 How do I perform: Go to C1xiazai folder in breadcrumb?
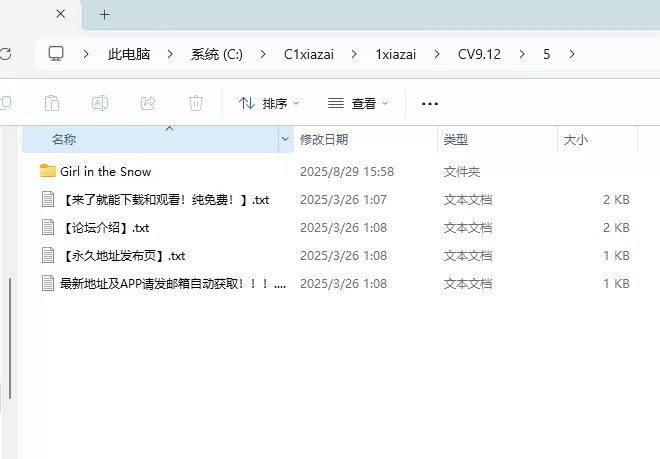tap(309, 54)
